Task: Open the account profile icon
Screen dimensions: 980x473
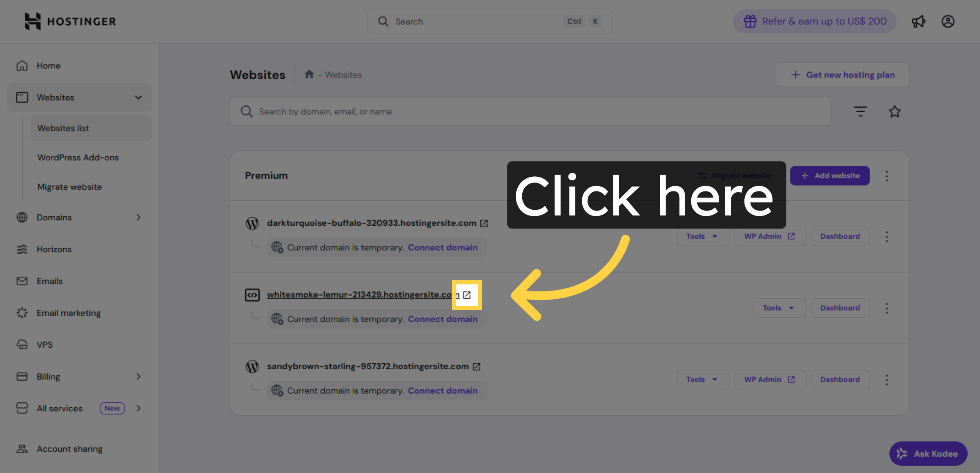Action: pos(948,21)
